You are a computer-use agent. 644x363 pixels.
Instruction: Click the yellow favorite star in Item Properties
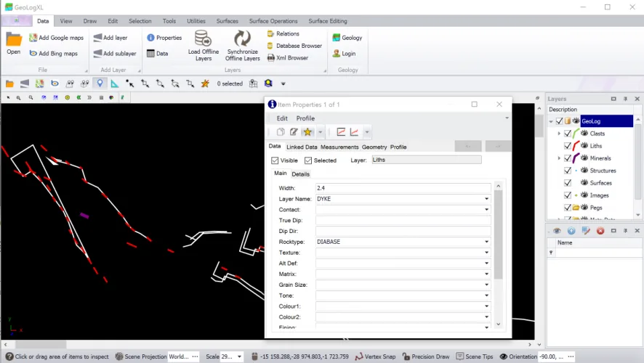pyautogui.click(x=307, y=131)
